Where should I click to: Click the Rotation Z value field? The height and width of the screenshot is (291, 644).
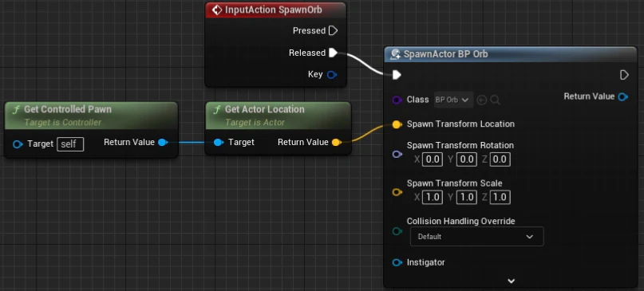point(500,159)
